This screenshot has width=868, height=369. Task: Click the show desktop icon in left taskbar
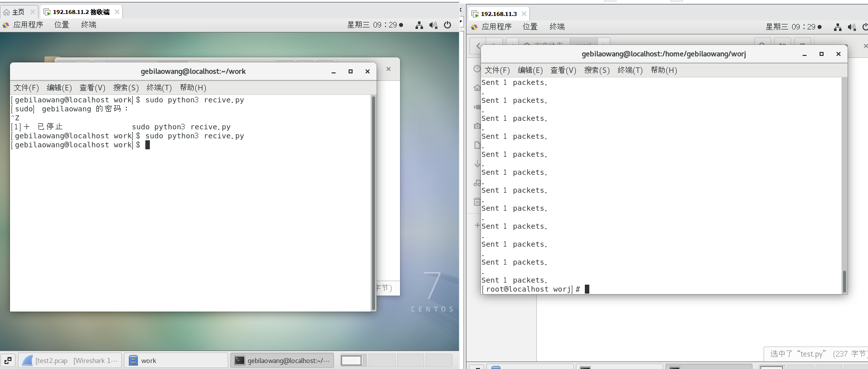coord(8,361)
